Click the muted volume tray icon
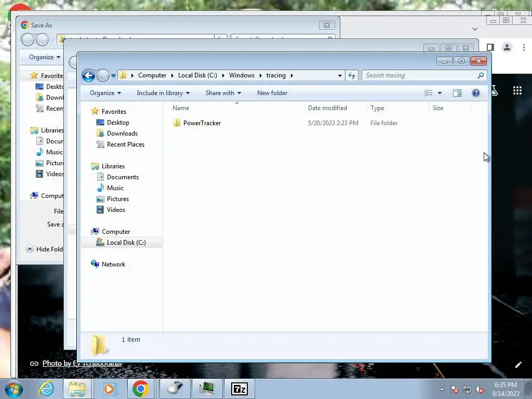The width and height of the screenshot is (532, 399). coord(480,389)
